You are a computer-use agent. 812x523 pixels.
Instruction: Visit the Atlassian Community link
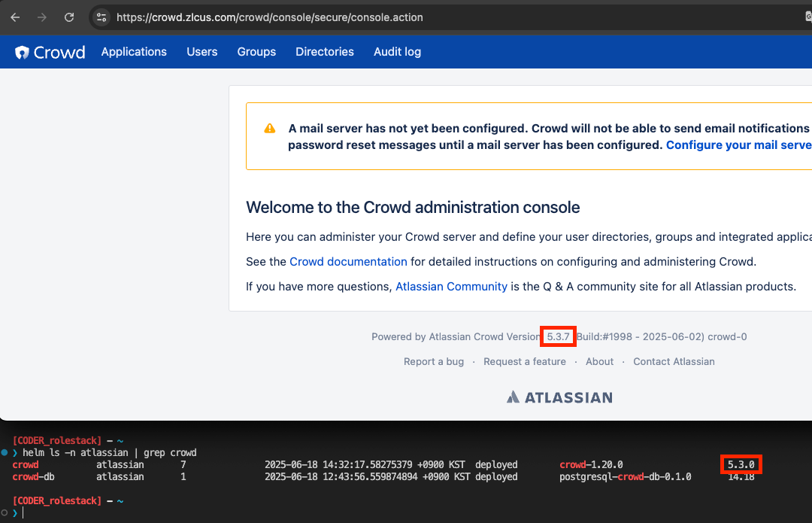[452, 287]
